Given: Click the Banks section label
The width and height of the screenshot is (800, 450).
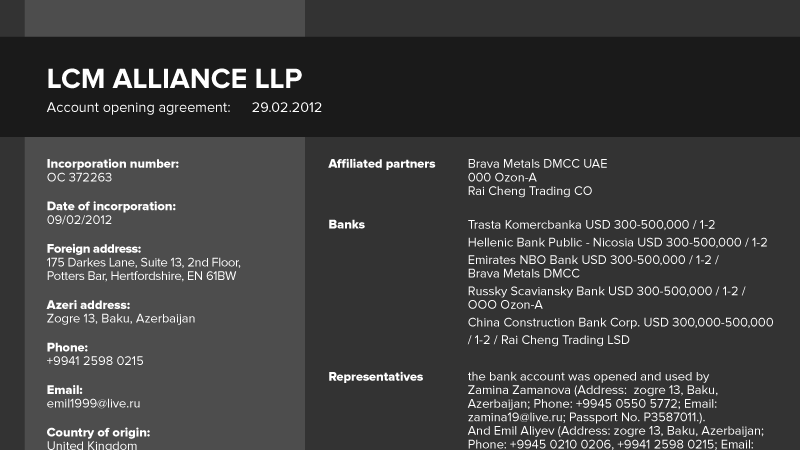Looking at the screenshot, I should (347, 225).
